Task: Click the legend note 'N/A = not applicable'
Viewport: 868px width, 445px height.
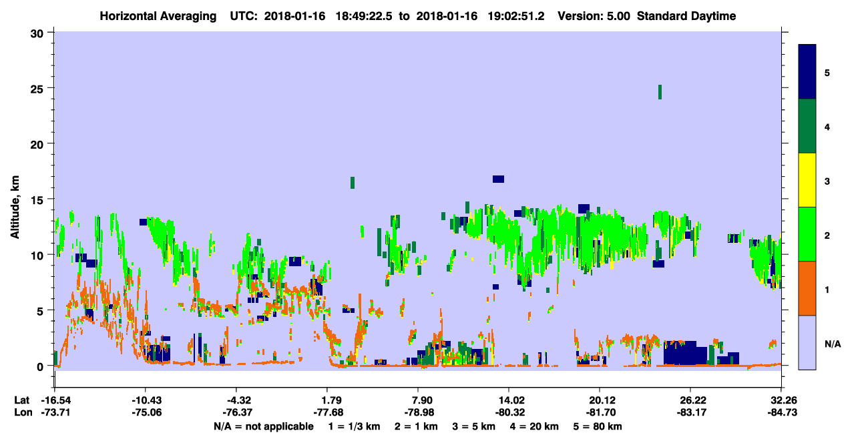Action: click(263, 426)
